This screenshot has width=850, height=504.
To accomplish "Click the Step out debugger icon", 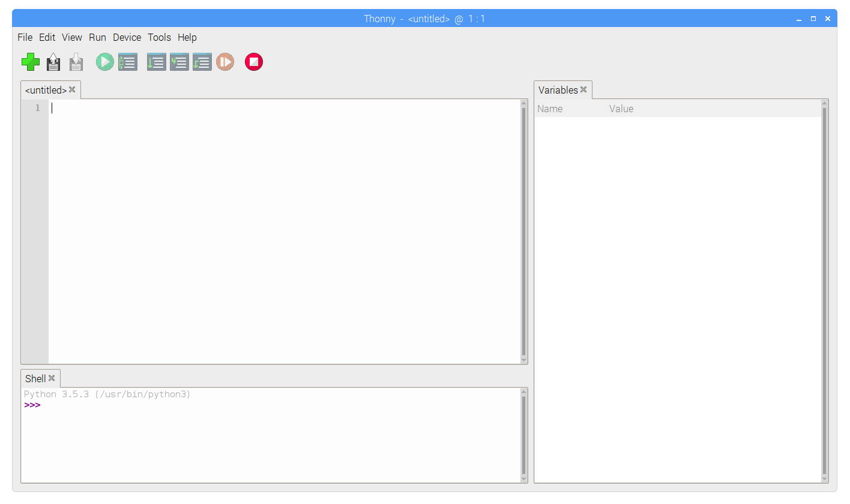I will click(x=202, y=62).
